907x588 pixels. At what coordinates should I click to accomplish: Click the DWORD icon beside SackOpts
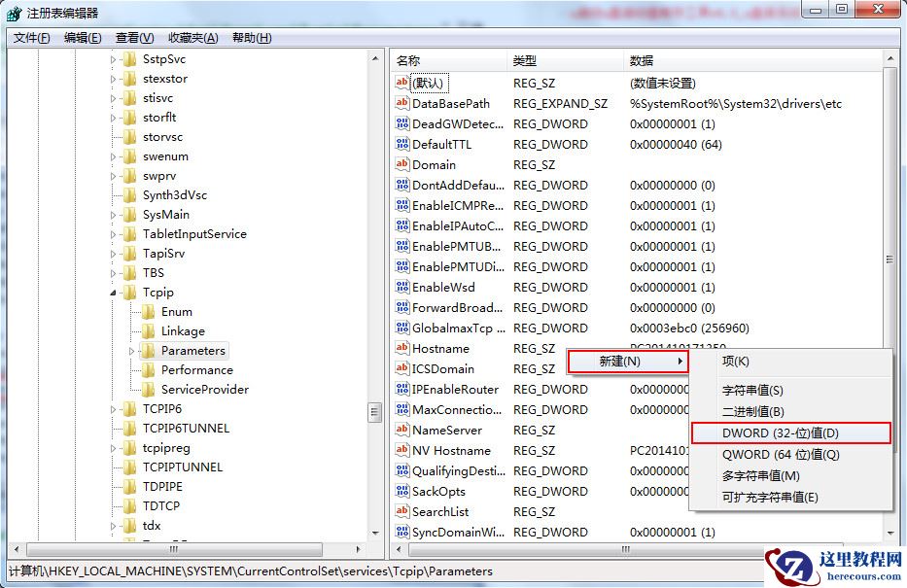tap(402, 491)
